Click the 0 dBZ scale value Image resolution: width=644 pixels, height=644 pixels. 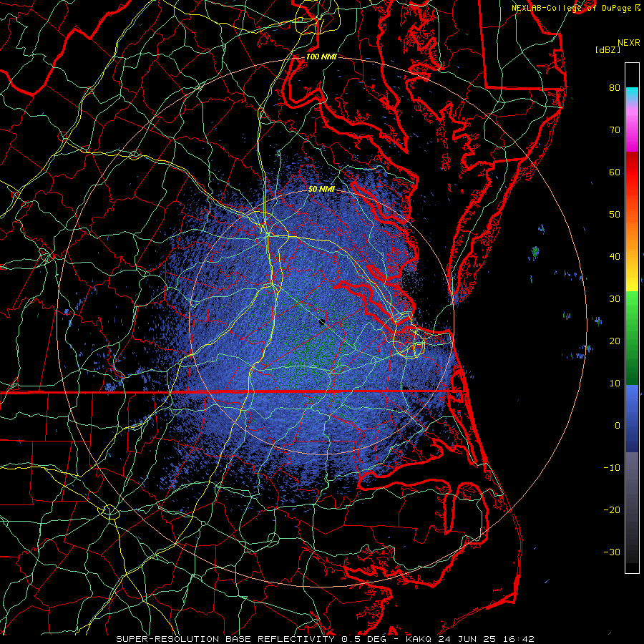pyautogui.click(x=618, y=426)
